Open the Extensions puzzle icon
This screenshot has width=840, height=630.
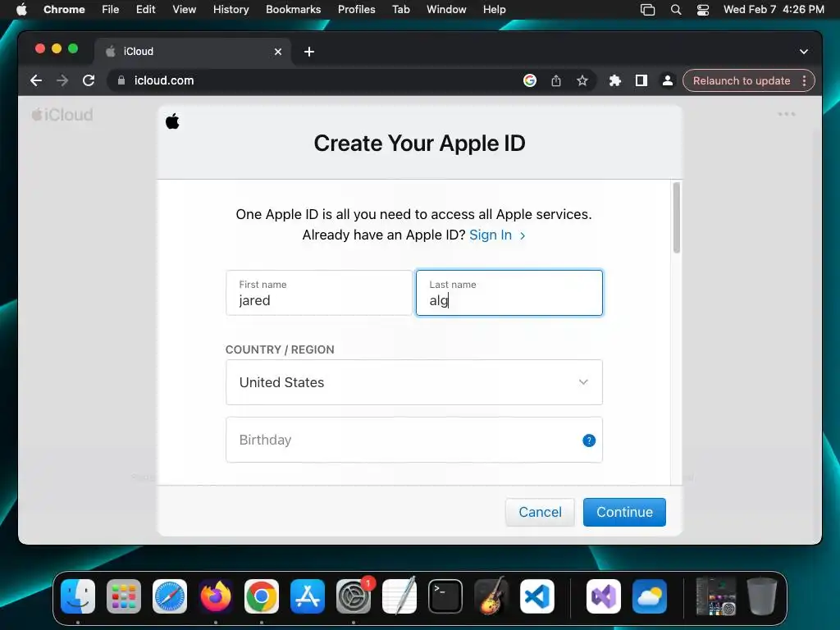pos(615,80)
